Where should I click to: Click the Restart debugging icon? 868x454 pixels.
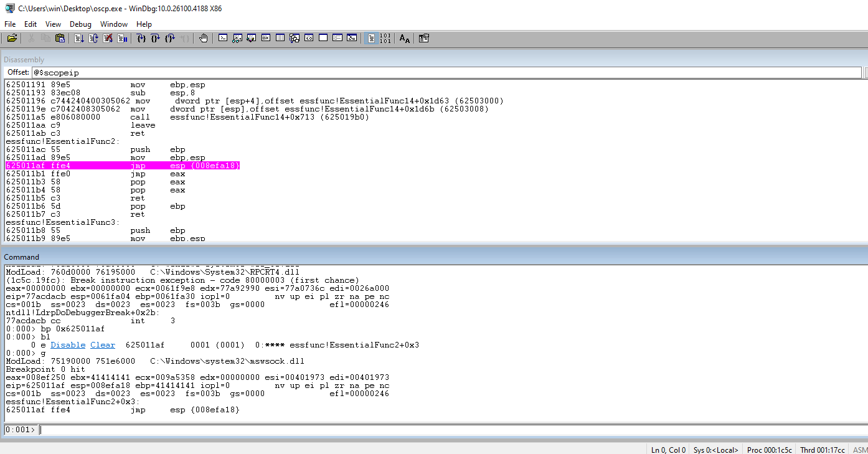(93, 39)
